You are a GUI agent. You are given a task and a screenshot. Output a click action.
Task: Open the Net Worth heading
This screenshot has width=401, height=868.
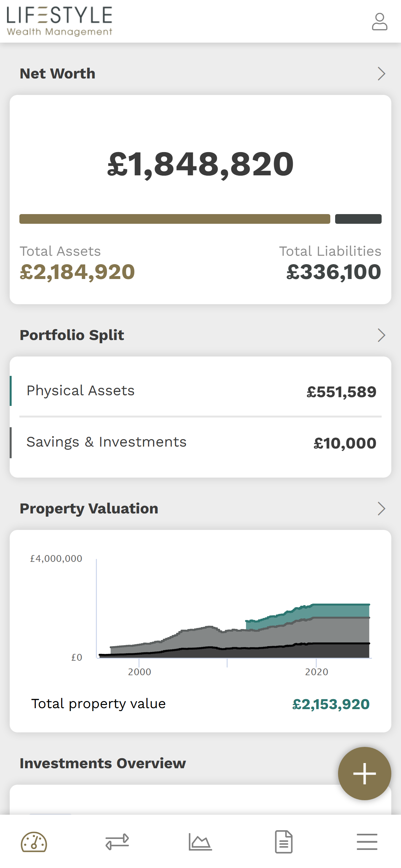tap(57, 73)
